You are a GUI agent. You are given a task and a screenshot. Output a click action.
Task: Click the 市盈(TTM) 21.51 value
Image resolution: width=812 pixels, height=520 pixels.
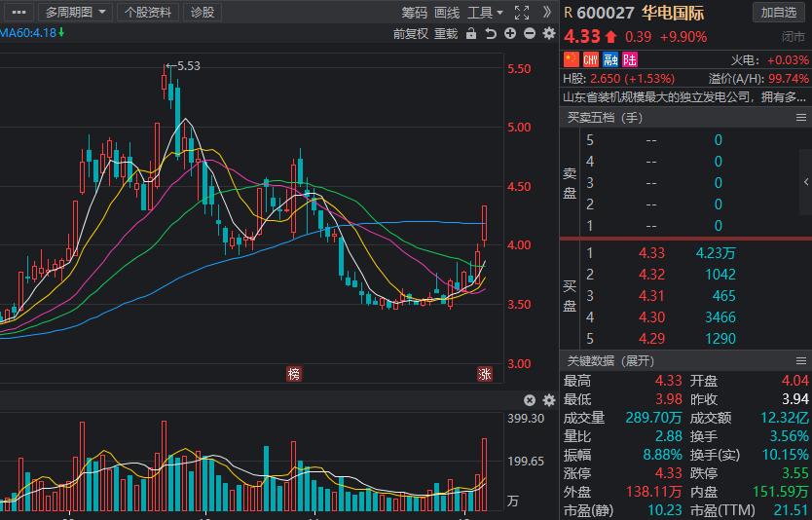click(791, 510)
